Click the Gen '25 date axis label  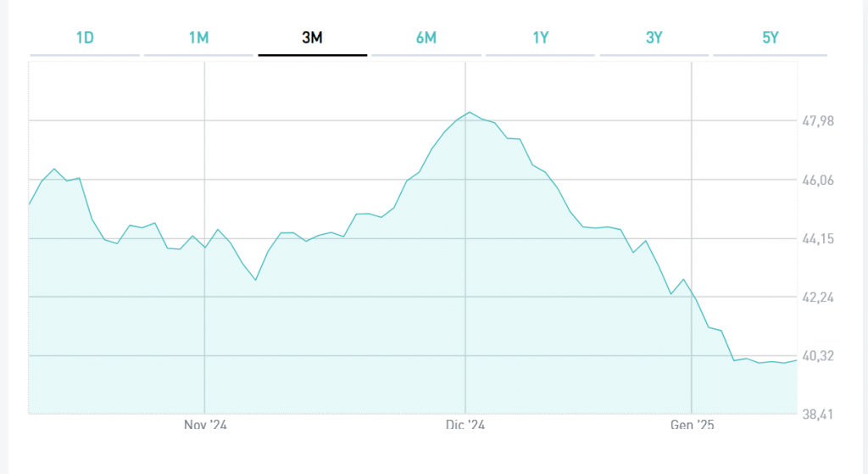(x=693, y=424)
